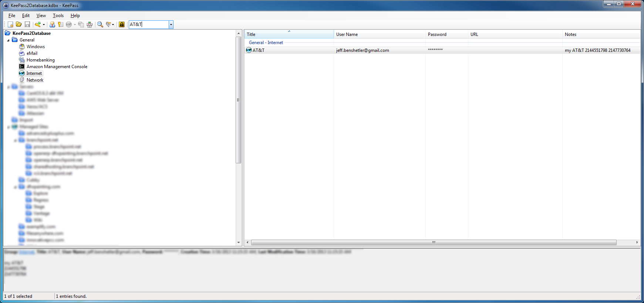The height and width of the screenshot is (303, 644).
Task: Click the entry list horizontal scrollbar thumb
Action: [x=434, y=243]
